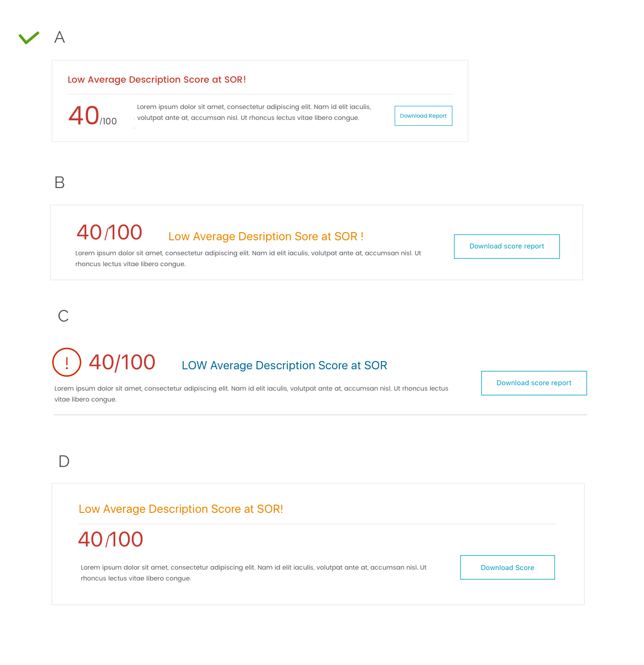The height and width of the screenshot is (665, 644).
Task: Click the large 40 score in card A
Action: click(x=84, y=115)
